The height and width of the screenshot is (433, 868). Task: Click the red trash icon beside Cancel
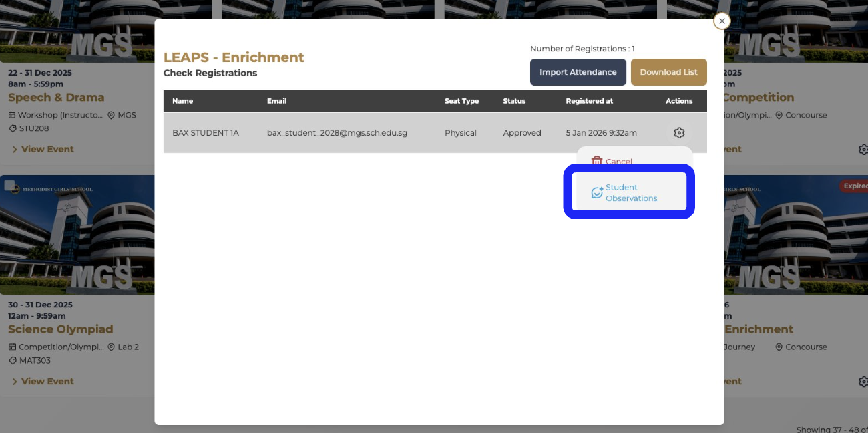click(x=597, y=161)
